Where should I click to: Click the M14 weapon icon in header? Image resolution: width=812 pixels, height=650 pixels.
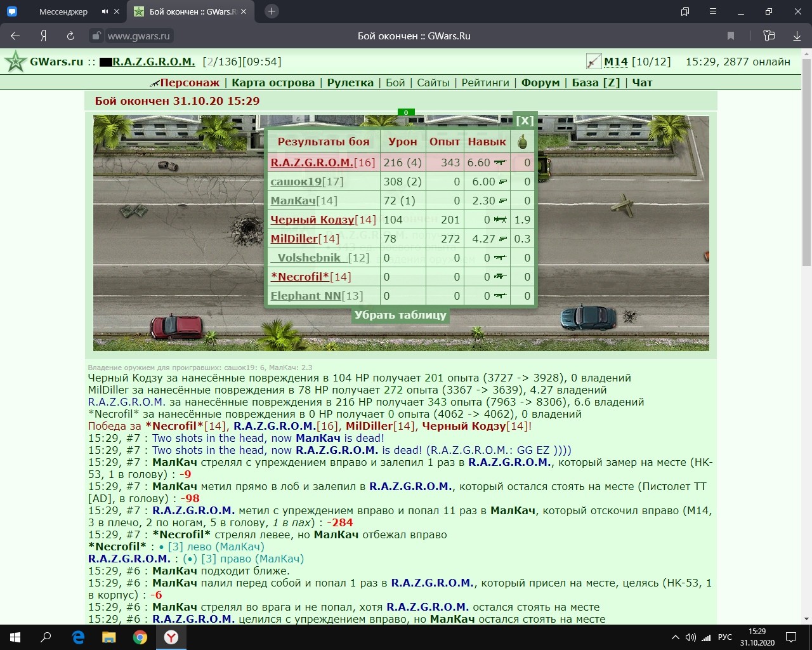coord(594,62)
